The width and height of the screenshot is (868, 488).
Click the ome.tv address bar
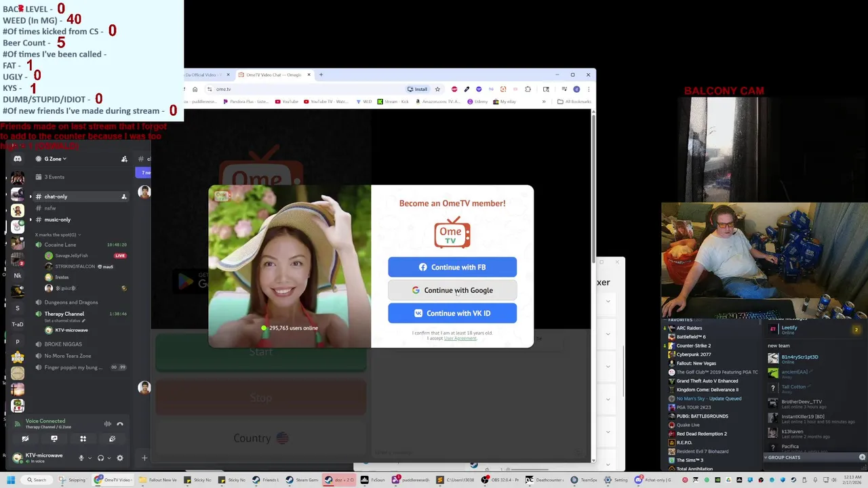coord(305,89)
